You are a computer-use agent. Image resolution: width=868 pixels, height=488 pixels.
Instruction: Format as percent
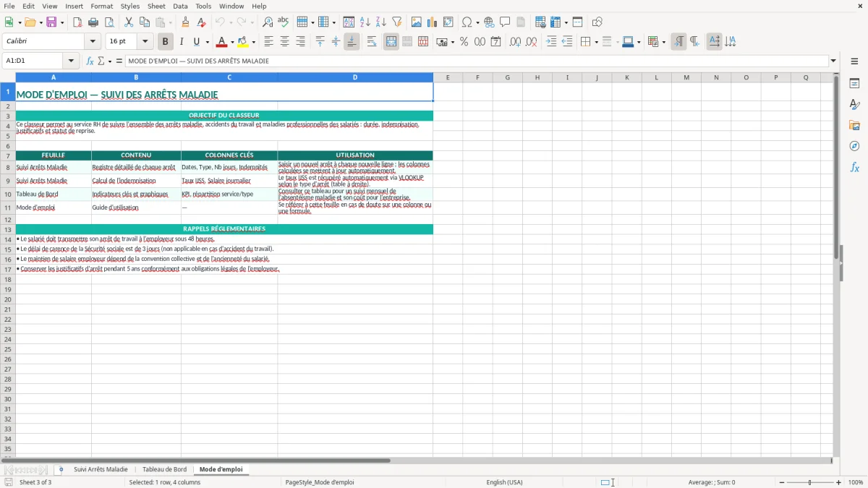pyautogui.click(x=464, y=42)
